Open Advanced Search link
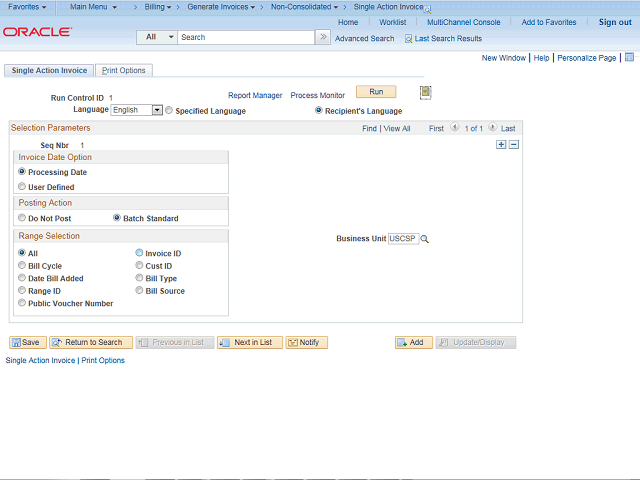The width and height of the screenshot is (640, 480). point(364,39)
